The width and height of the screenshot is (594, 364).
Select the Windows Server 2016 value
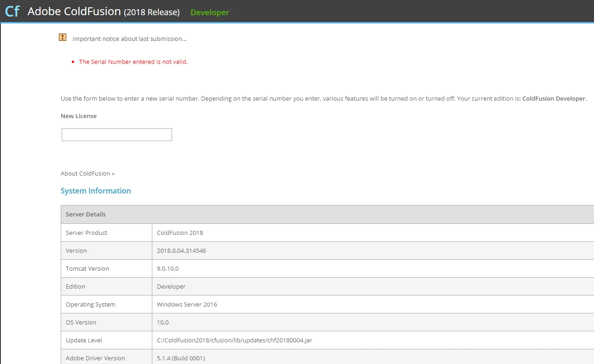coord(187,304)
